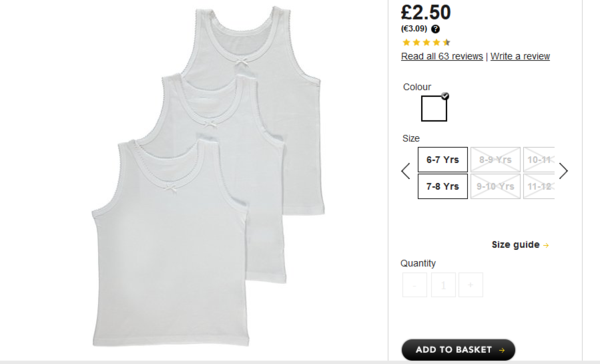The height and width of the screenshot is (364, 600).
Task: Open the Write a review link
Action: pyautogui.click(x=520, y=56)
